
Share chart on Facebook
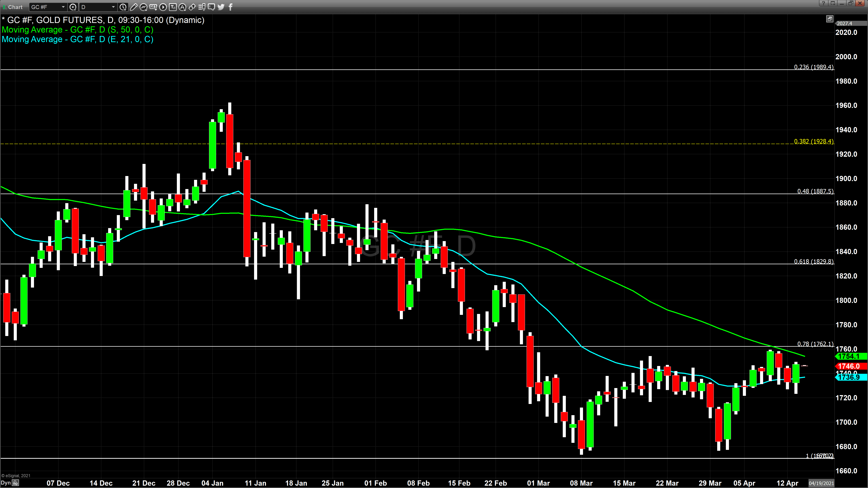[231, 7]
